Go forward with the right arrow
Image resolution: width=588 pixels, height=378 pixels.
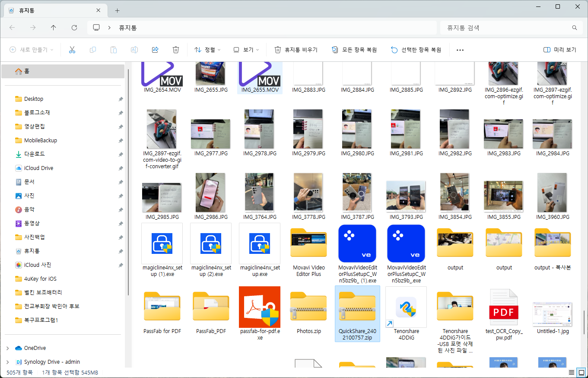pyautogui.click(x=33, y=28)
